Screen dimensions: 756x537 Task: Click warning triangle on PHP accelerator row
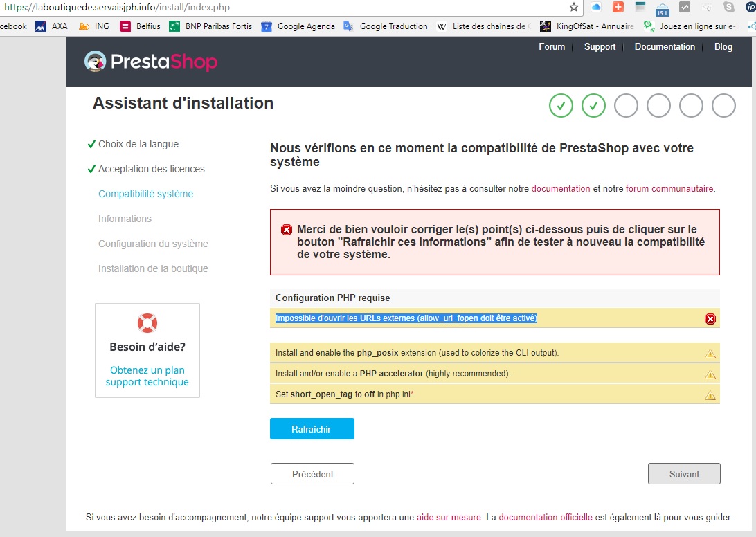tap(710, 374)
